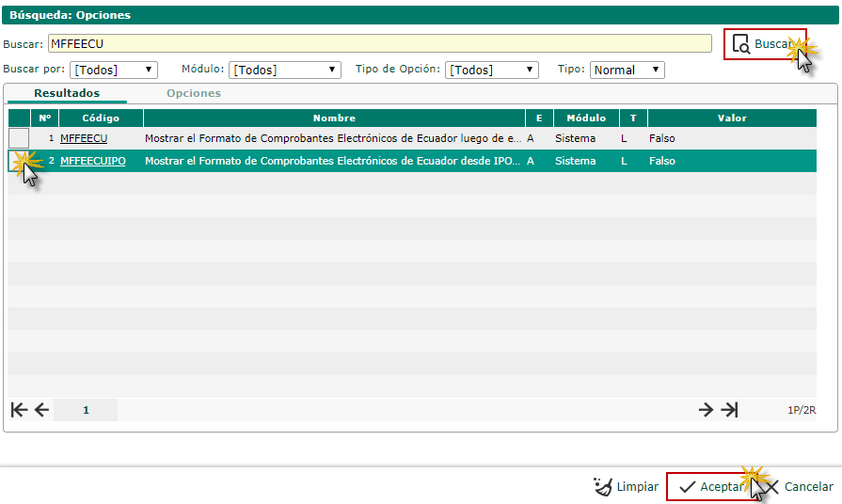The width and height of the screenshot is (842, 504).
Task: Sort by the Valor column header
Action: (732, 118)
